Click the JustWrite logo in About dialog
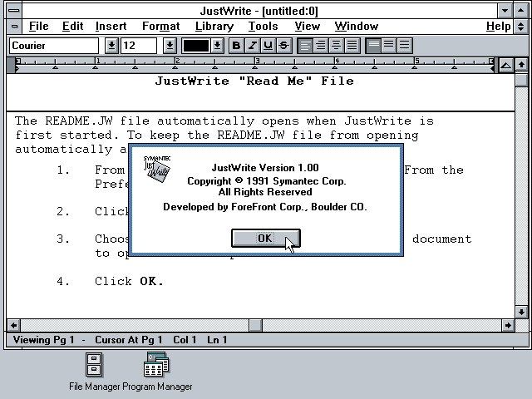Screen dimensions: 532x399 pyautogui.click(x=156, y=169)
